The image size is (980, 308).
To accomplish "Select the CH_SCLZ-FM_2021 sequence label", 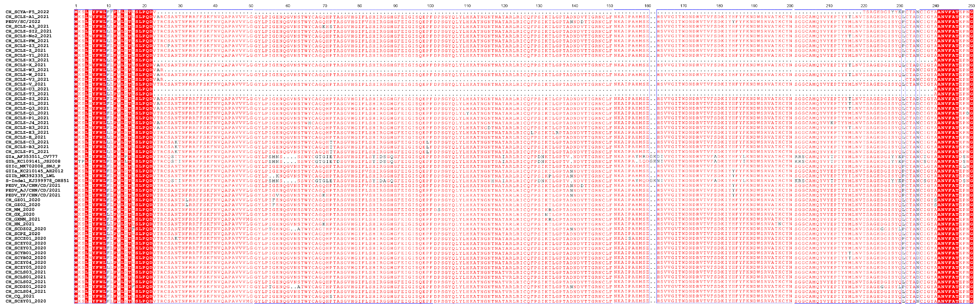I will coord(27,41).
